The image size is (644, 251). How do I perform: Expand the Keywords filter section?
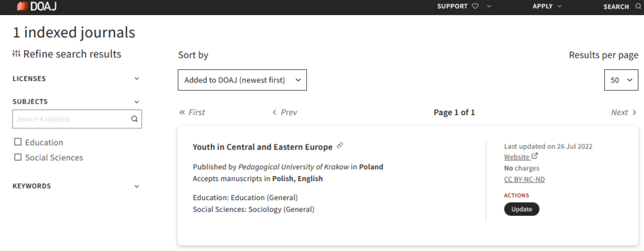pos(76,186)
